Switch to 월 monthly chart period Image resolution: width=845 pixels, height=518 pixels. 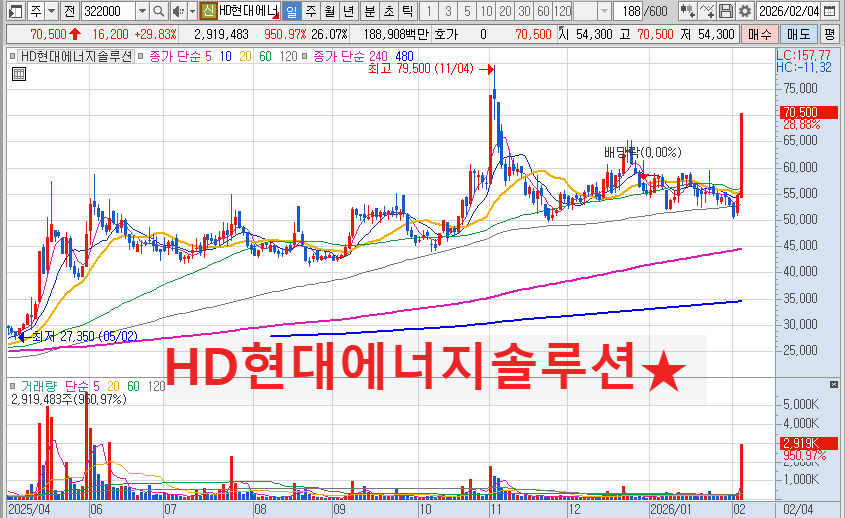[330, 11]
